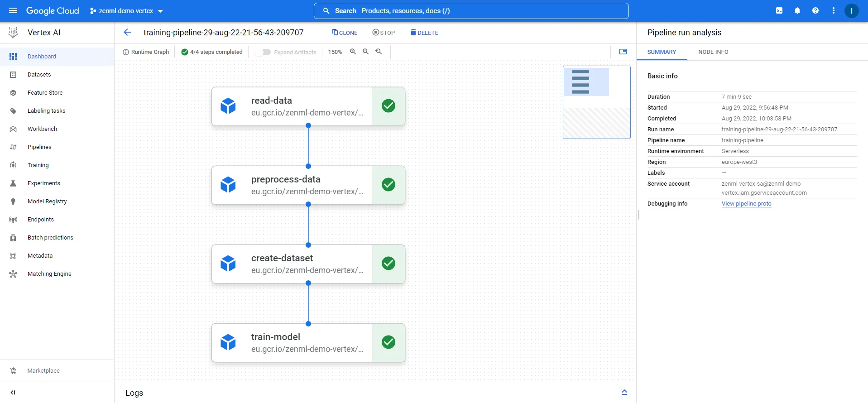Viewport: 868px width, 403px height.
Task: Click the 7 min 9 sec duration value
Action: click(736, 97)
